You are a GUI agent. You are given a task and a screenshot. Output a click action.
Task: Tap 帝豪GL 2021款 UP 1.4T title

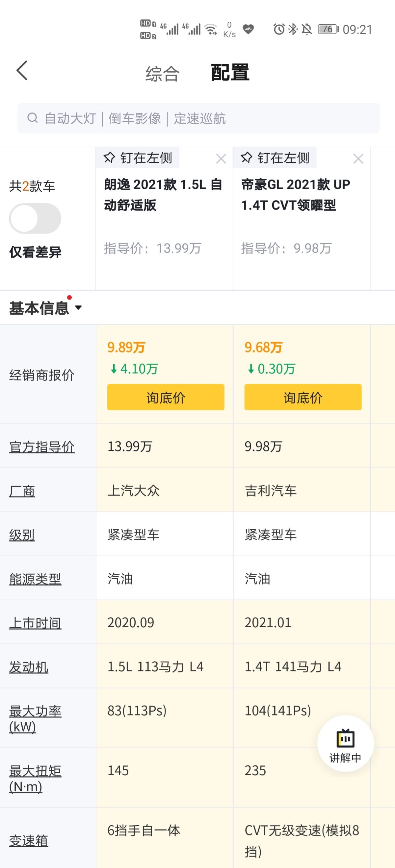[296, 195]
